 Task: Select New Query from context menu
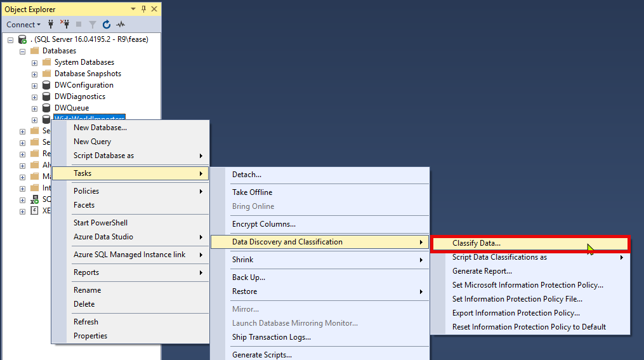[x=92, y=142]
